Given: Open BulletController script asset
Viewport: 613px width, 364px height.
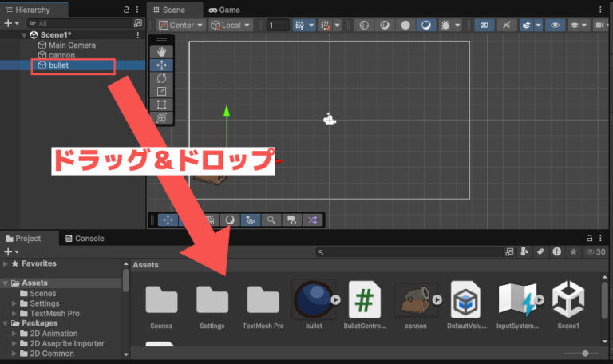Looking at the screenshot, I should pos(364,305).
